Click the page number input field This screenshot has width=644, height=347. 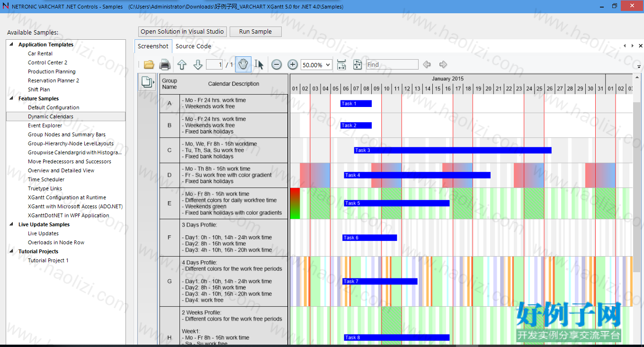coord(215,65)
